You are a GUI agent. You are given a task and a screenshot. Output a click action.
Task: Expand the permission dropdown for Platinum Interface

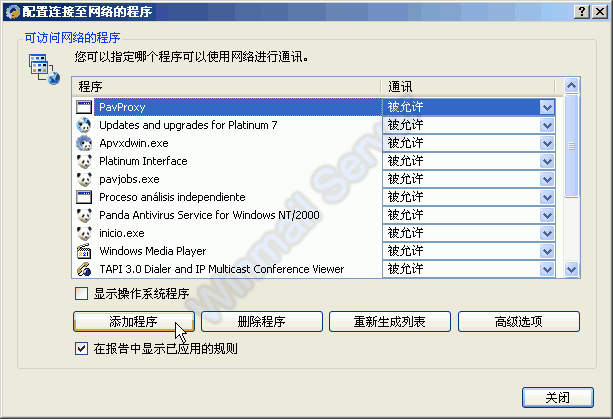[547, 161]
